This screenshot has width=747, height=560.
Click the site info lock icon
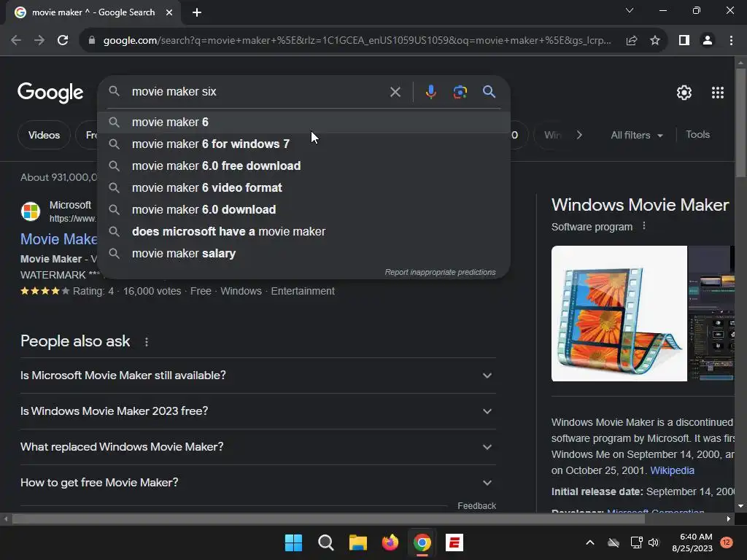[x=92, y=41]
